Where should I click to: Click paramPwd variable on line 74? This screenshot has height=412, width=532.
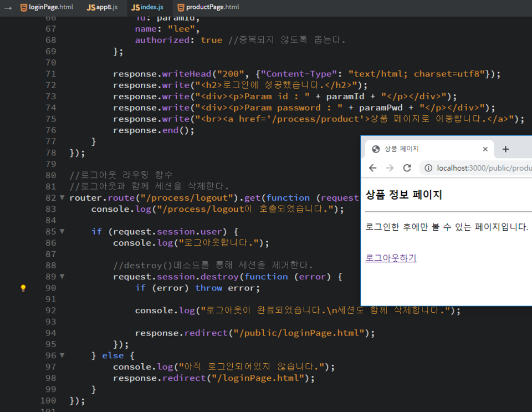tap(381, 108)
